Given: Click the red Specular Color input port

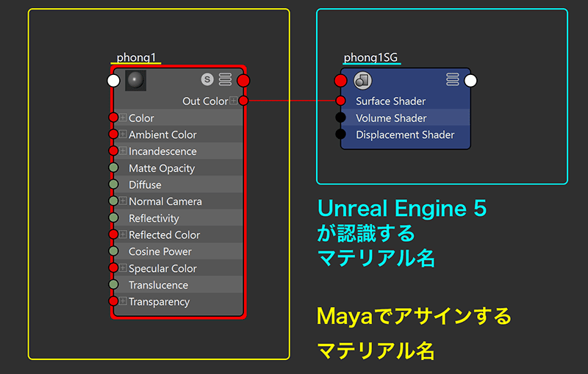Looking at the screenshot, I should point(113,267).
